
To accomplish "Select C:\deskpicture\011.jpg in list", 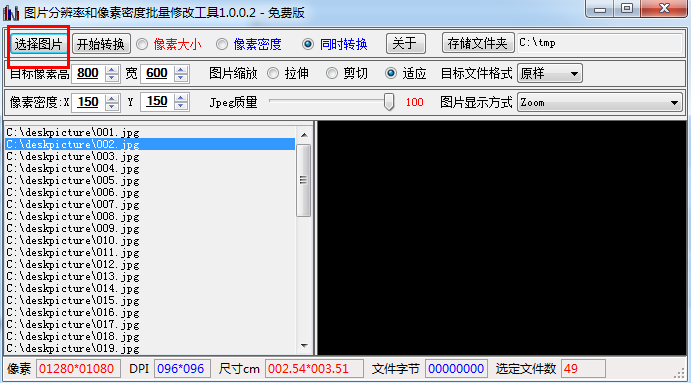I will (150, 253).
